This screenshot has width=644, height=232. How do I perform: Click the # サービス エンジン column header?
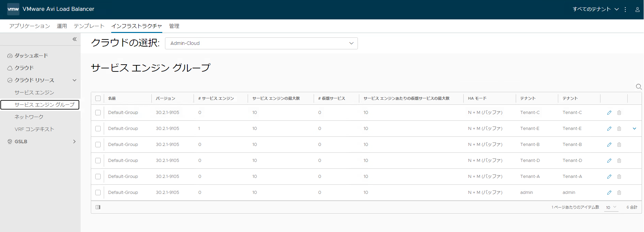[216, 98]
